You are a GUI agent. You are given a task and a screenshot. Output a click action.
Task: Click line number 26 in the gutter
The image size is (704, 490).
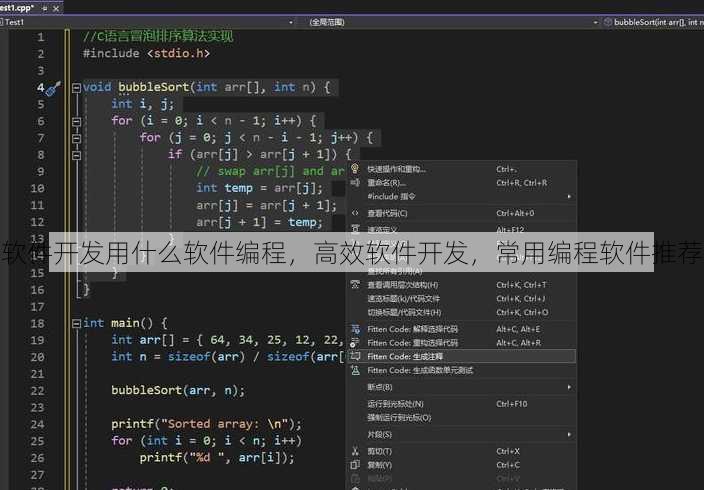37,458
